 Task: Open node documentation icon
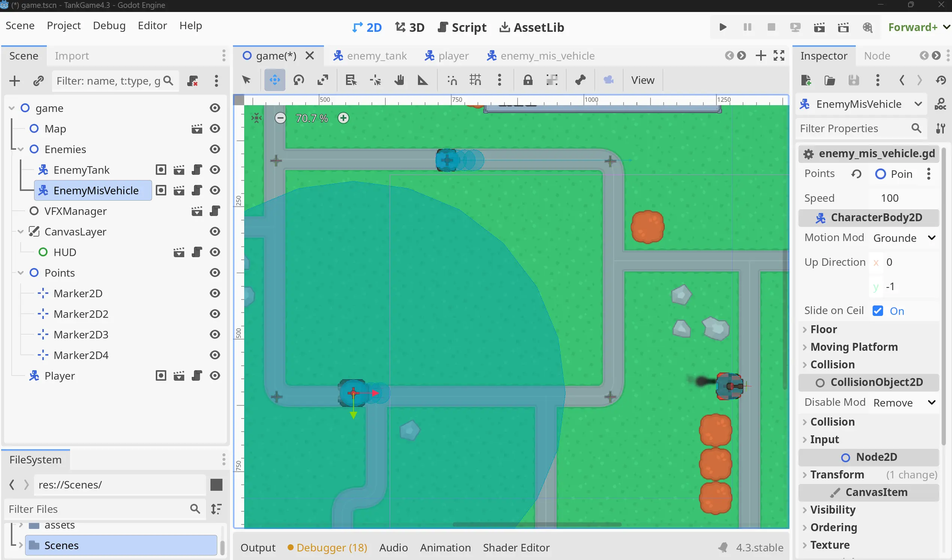(940, 104)
